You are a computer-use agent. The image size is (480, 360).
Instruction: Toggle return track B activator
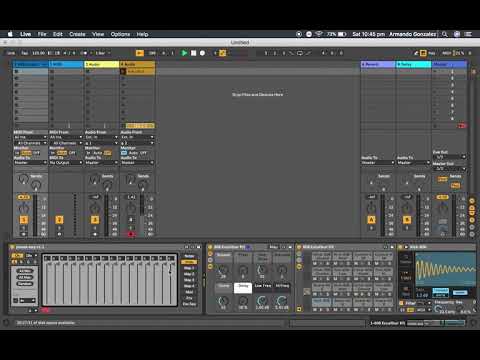point(407,220)
